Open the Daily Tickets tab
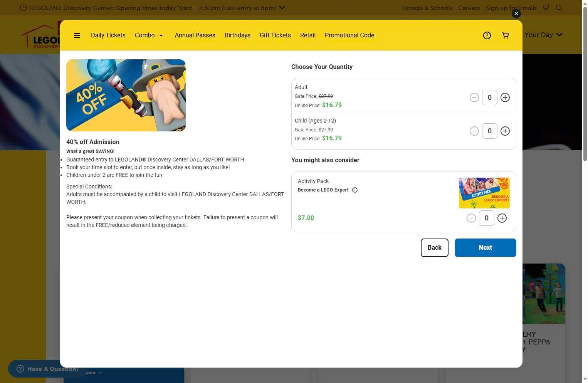Viewport: 588px width, 383px height. [x=108, y=35]
